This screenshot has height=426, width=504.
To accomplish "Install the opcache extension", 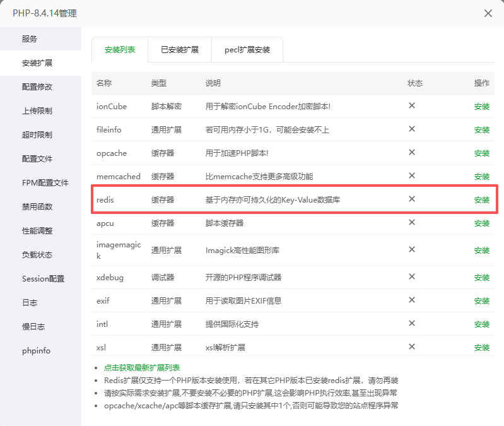I will (x=482, y=153).
